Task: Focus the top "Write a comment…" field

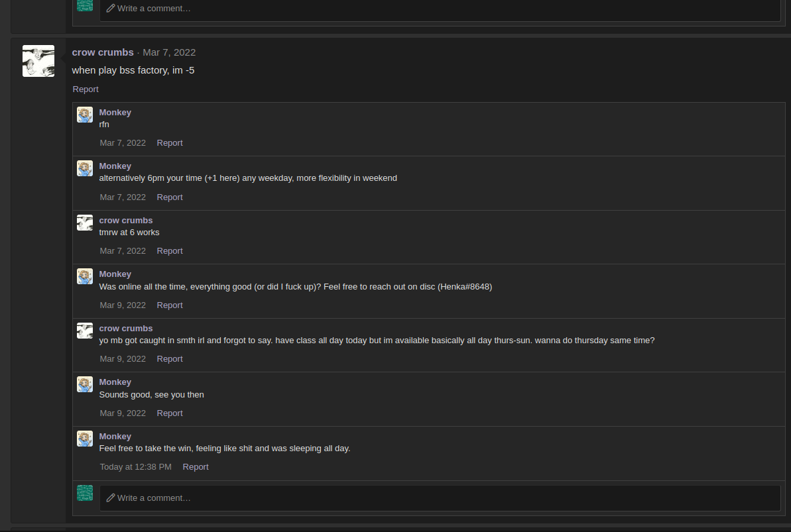Action: 440,9
